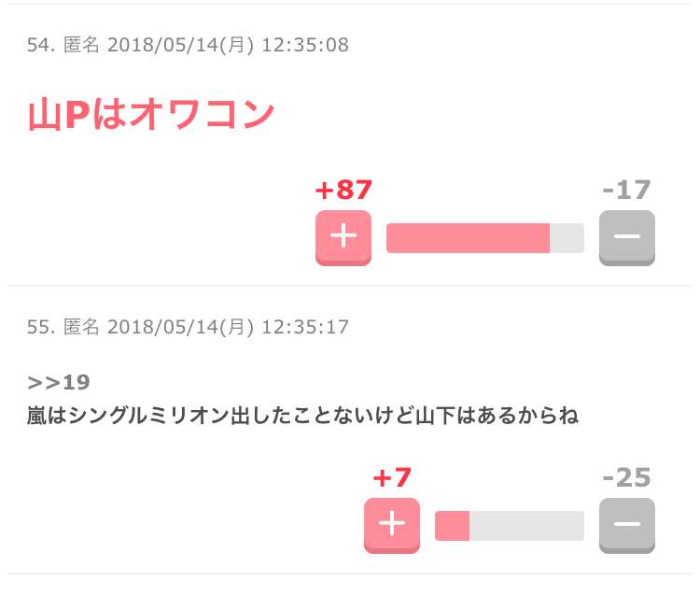Viewport: 700px width, 595px height.
Task: Click the +7 upvote count
Action: coord(392,477)
